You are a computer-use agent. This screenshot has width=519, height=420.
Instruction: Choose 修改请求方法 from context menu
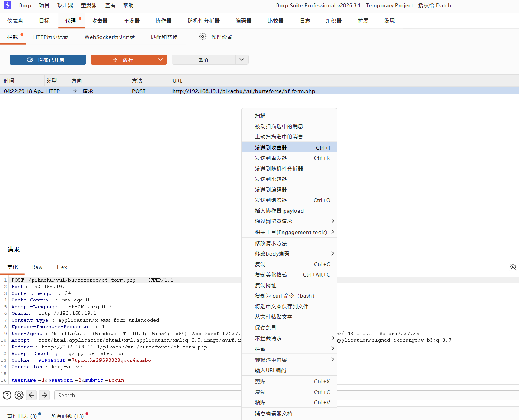(289, 243)
